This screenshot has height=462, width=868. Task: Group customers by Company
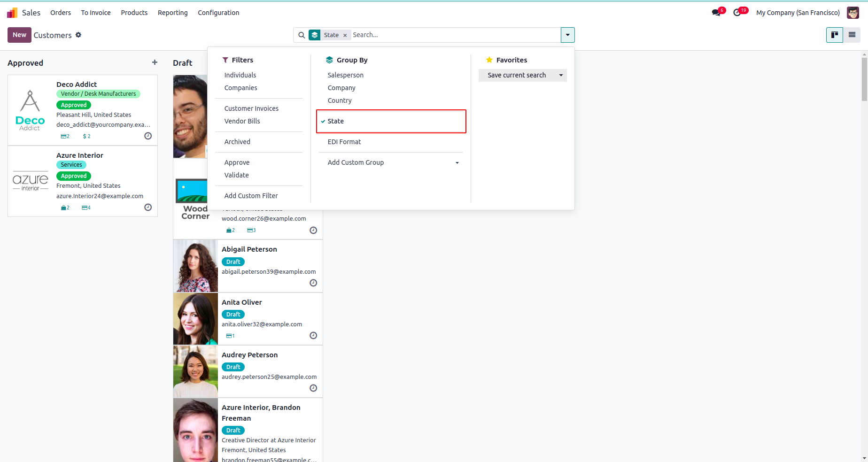(x=341, y=88)
